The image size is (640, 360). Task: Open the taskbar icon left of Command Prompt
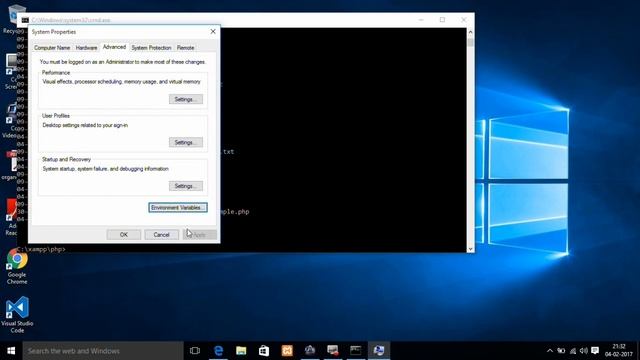tap(333, 351)
